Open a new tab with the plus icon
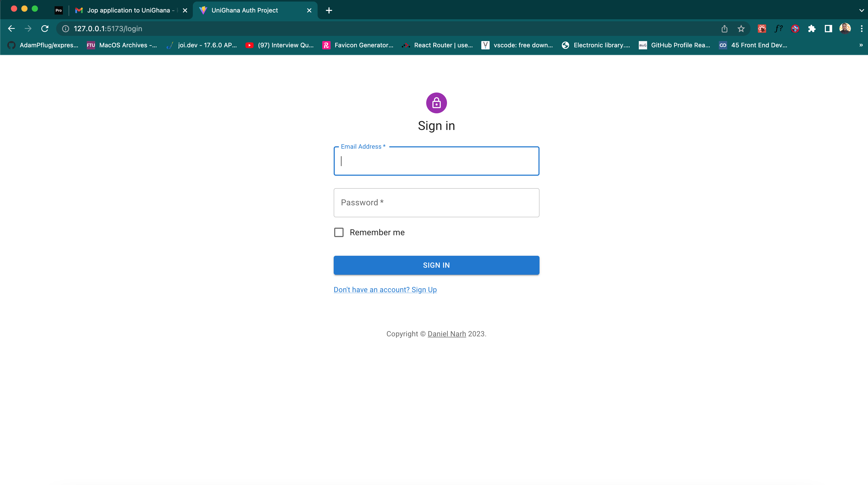Viewport: 868px width, 485px height. pos(329,10)
